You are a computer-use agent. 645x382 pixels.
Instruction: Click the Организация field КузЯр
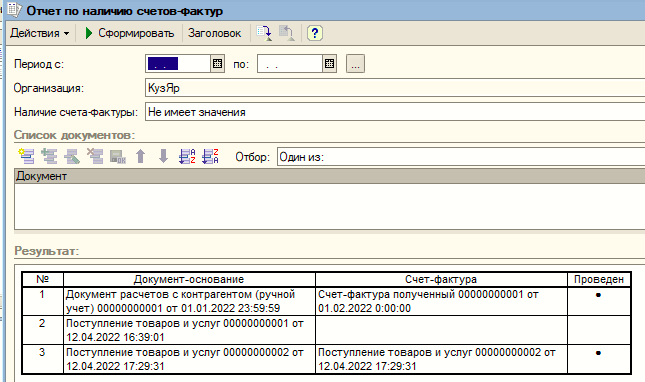tap(395, 88)
